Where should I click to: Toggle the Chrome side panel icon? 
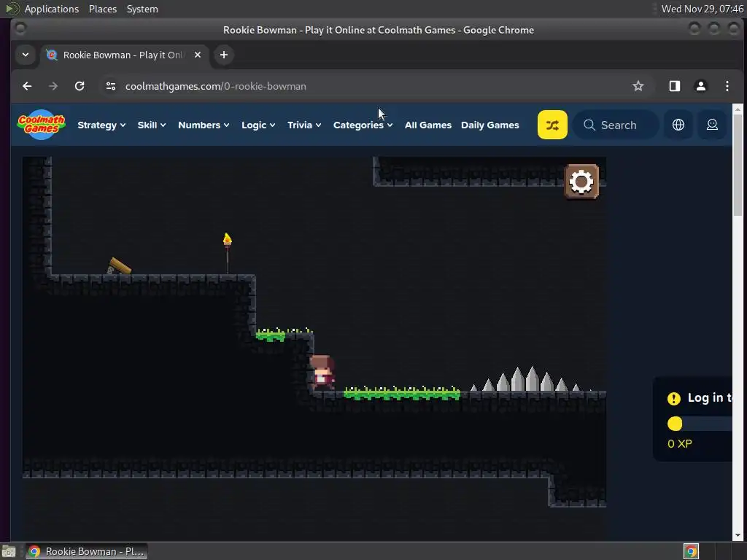pos(675,86)
